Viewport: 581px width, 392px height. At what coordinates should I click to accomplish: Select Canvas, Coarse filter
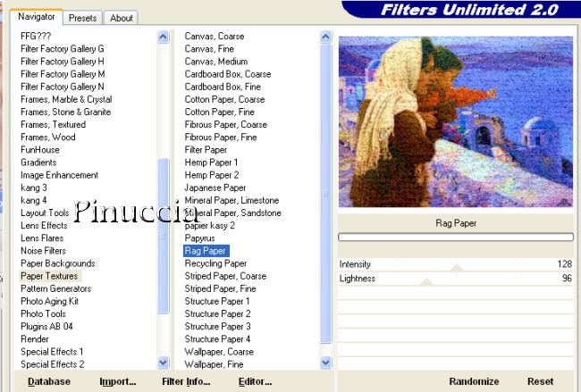point(215,37)
